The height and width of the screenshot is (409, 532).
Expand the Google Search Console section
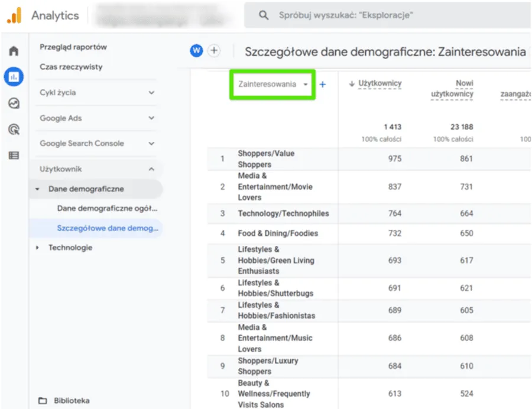tap(98, 144)
